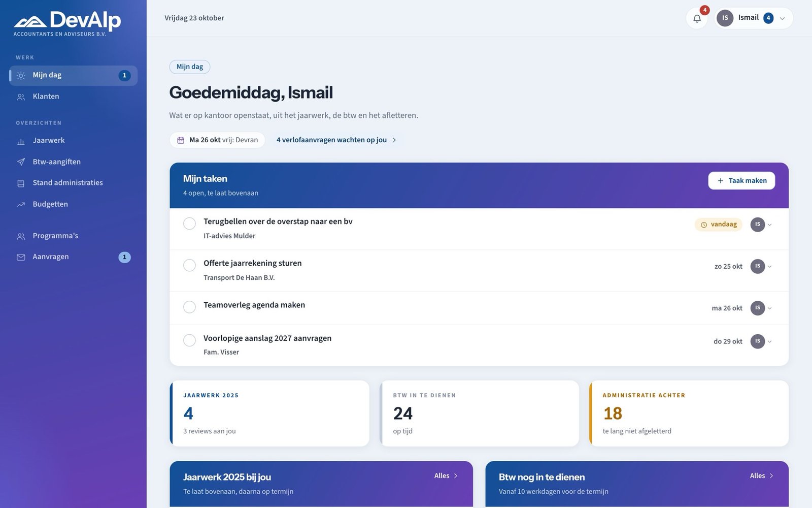Tick the 'Voorlopige aanslag 2027 aanvragen' task
Viewport: 812px width, 508px height.
189,340
